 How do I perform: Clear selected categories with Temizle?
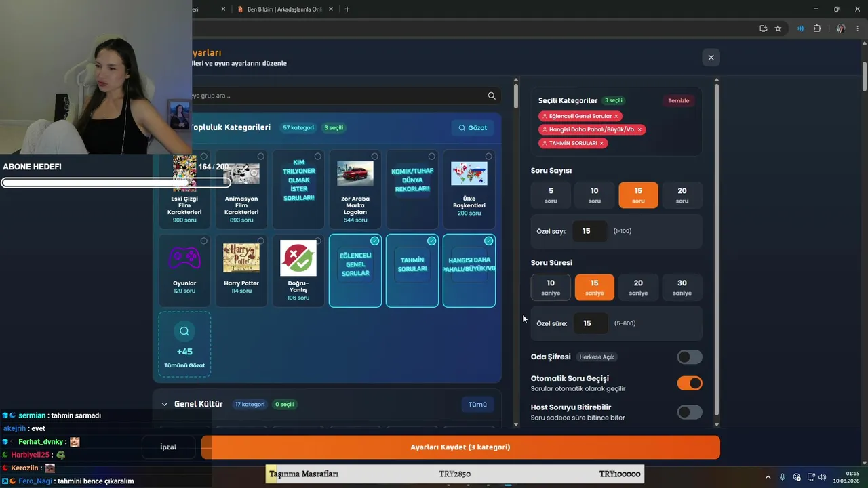click(679, 100)
